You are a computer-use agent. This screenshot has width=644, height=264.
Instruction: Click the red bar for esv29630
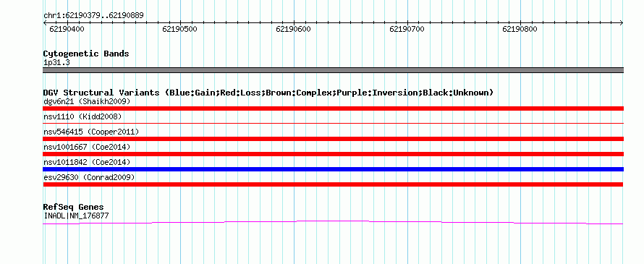click(333, 184)
